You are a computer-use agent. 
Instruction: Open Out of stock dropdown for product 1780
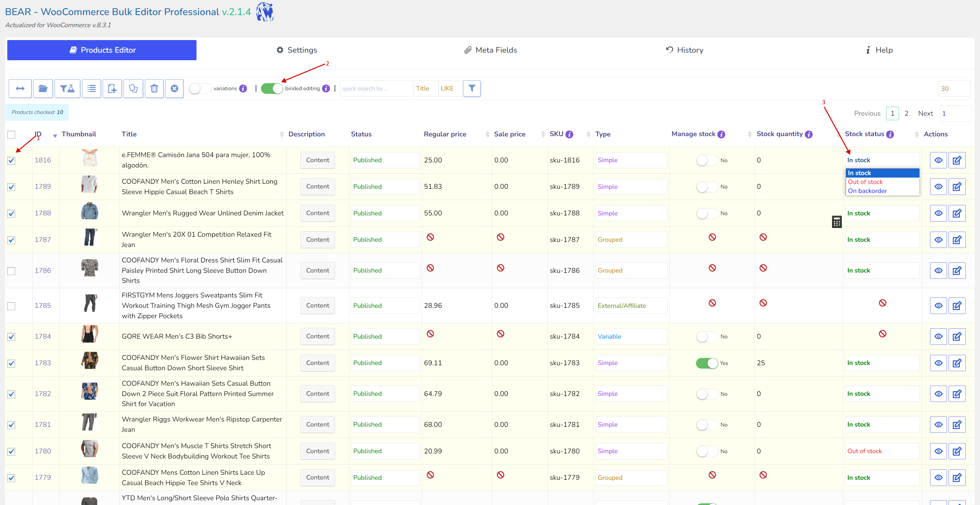[x=882, y=451]
